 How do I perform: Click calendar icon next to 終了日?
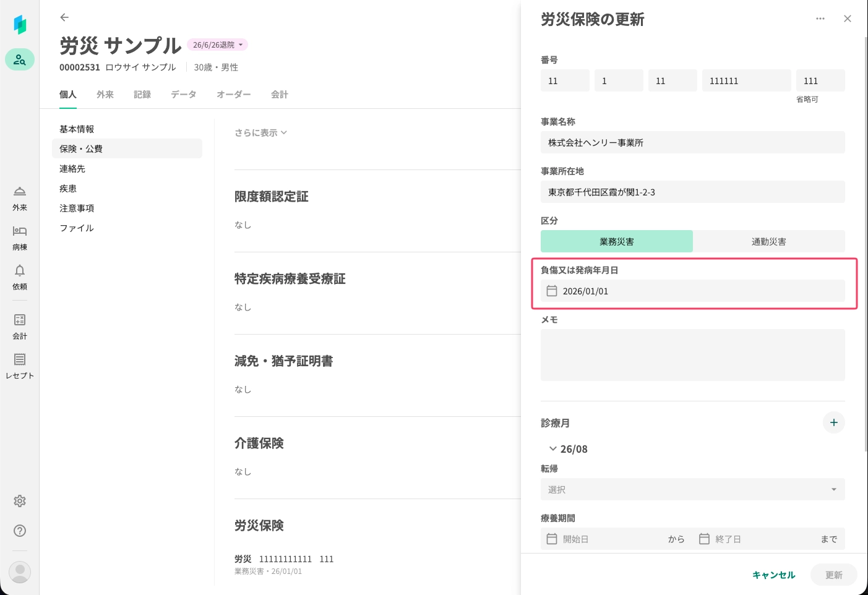point(704,539)
